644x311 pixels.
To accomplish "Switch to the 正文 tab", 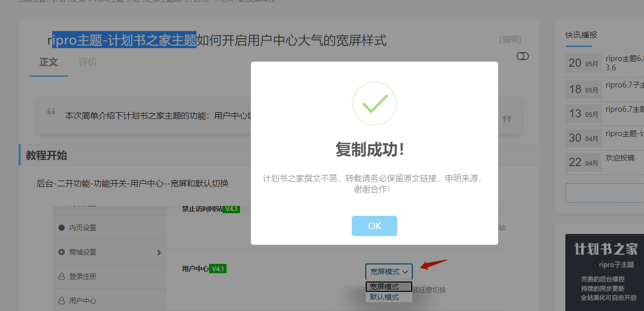I will pyautogui.click(x=49, y=62).
